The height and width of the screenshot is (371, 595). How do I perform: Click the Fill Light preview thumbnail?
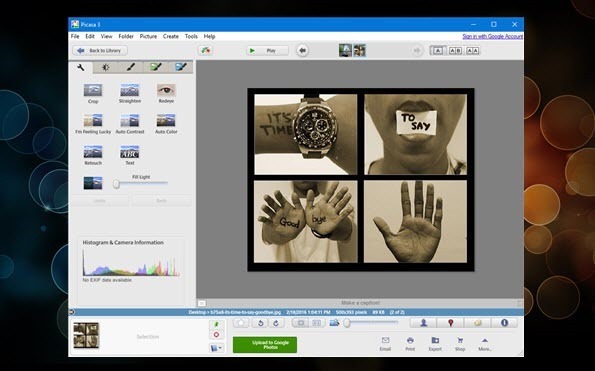[x=93, y=183]
